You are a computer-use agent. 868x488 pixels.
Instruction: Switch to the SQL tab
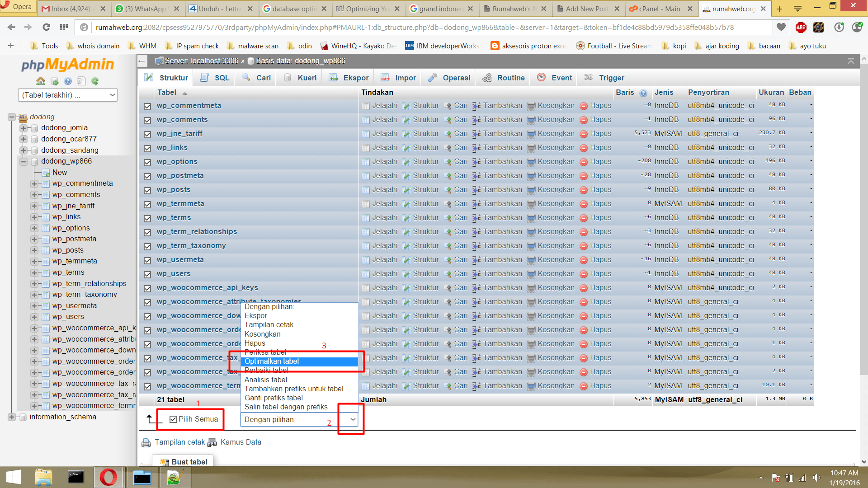(x=215, y=78)
